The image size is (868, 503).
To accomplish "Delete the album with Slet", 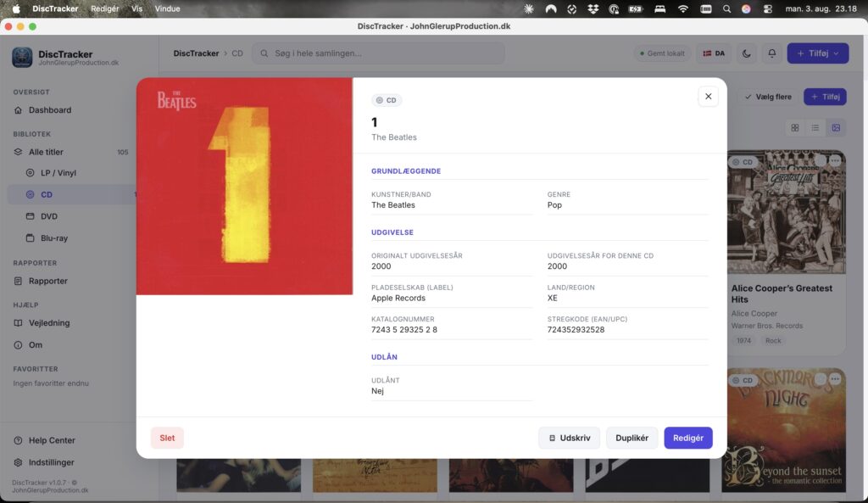I will 167,438.
